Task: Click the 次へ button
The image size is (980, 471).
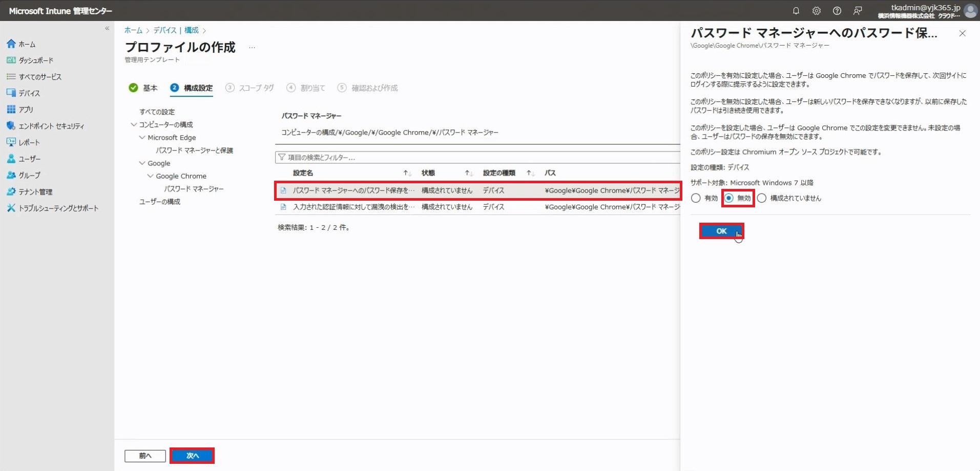Action: click(192, 456)
